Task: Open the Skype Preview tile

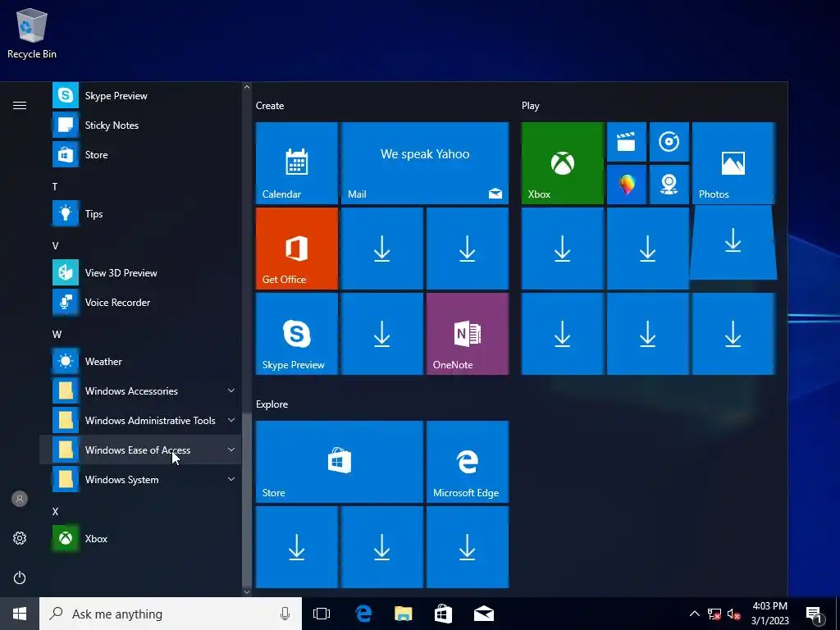Action: (297, 334)
